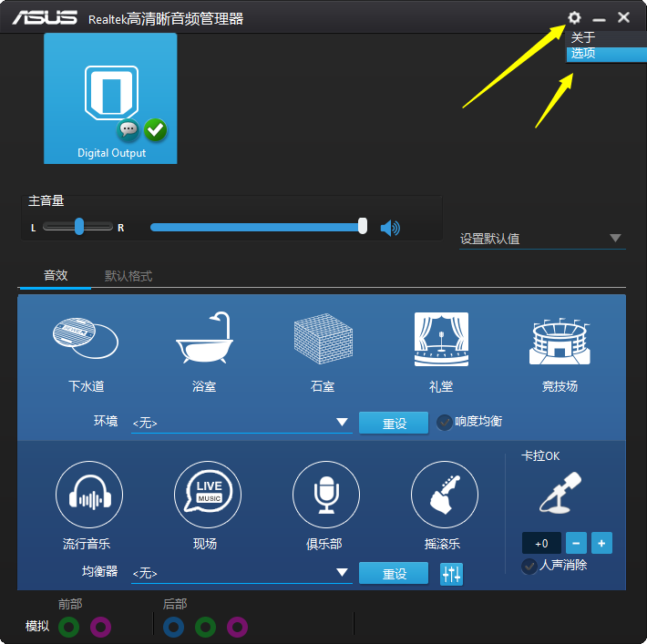Click the rear green analog jack
This screenshot has height=644, width=647.
point(205,627)
